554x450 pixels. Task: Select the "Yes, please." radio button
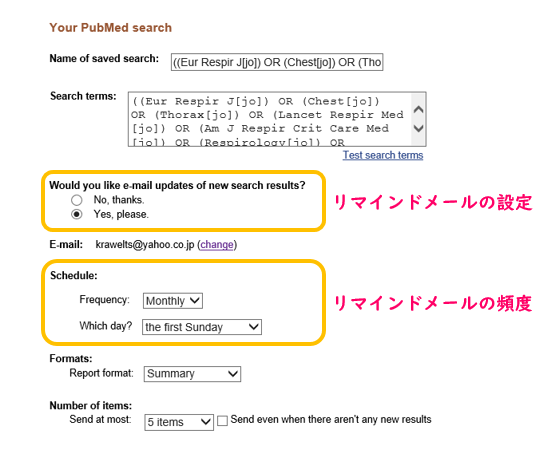[x=77, y=214]
